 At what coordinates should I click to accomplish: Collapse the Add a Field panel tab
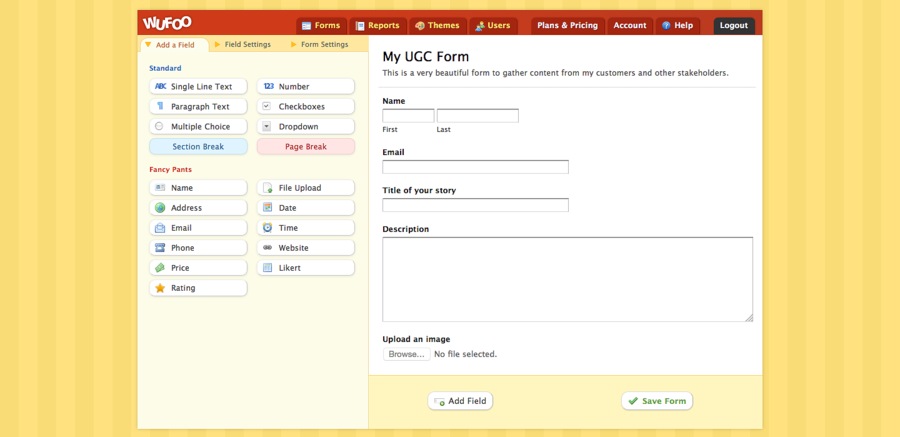(174, 45)
